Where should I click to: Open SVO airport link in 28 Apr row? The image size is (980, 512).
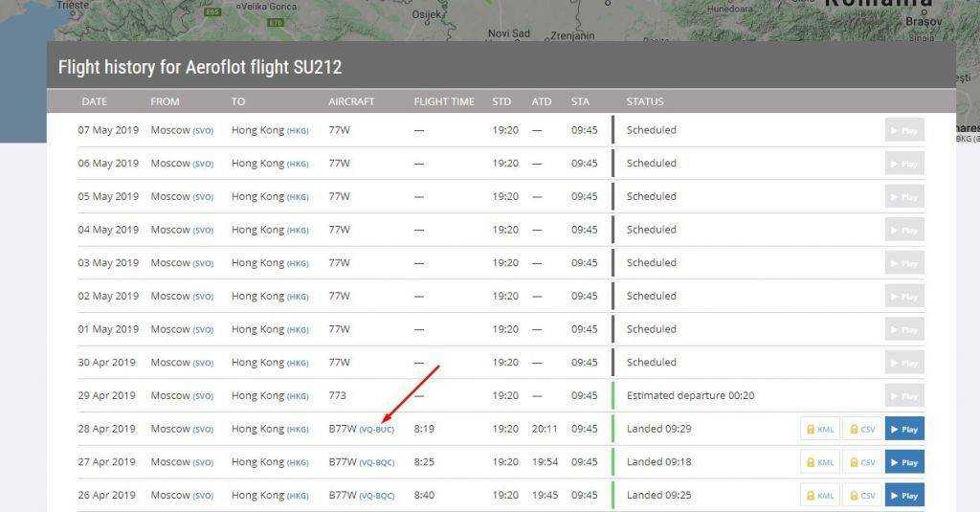coord(203,430)
